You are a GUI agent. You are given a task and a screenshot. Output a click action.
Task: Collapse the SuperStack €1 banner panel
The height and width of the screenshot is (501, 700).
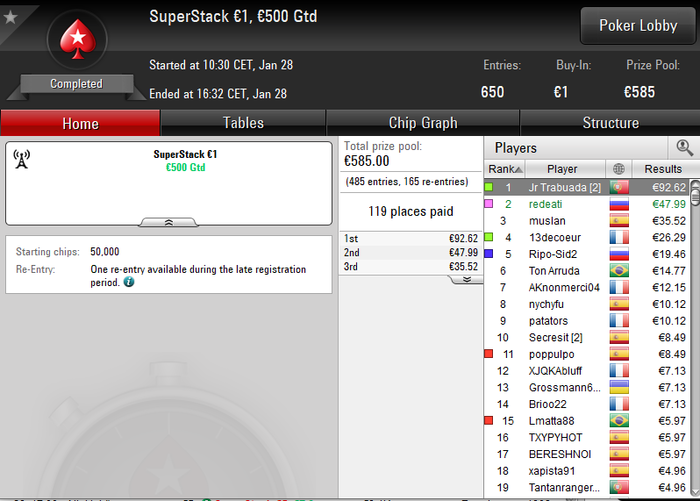[x=168, y=222]
